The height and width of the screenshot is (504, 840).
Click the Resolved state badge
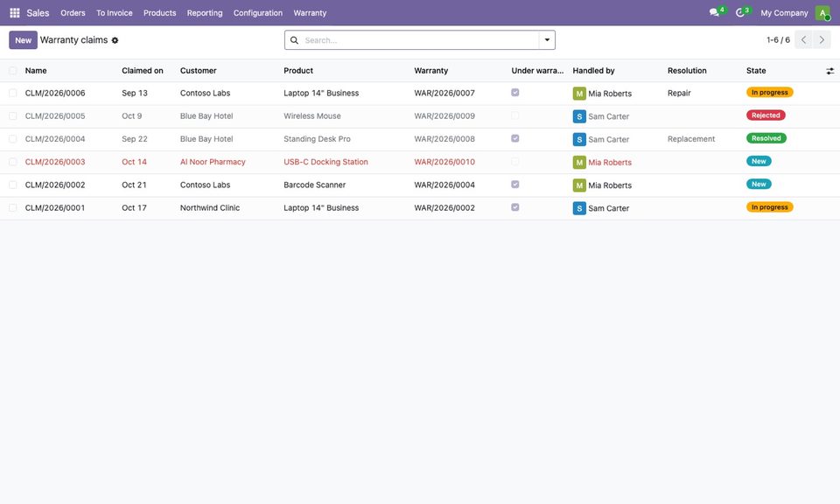pyautogui.click(x=766, y=138)
